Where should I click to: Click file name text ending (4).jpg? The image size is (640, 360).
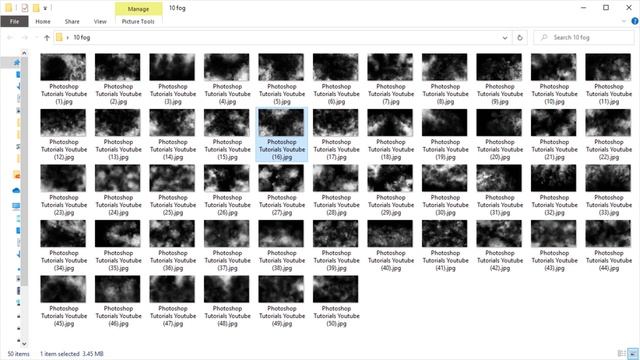(x=227, y=94)
